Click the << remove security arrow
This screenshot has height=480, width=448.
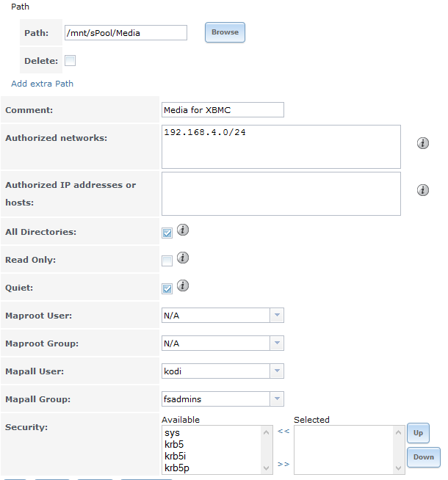tap(283, 431)
